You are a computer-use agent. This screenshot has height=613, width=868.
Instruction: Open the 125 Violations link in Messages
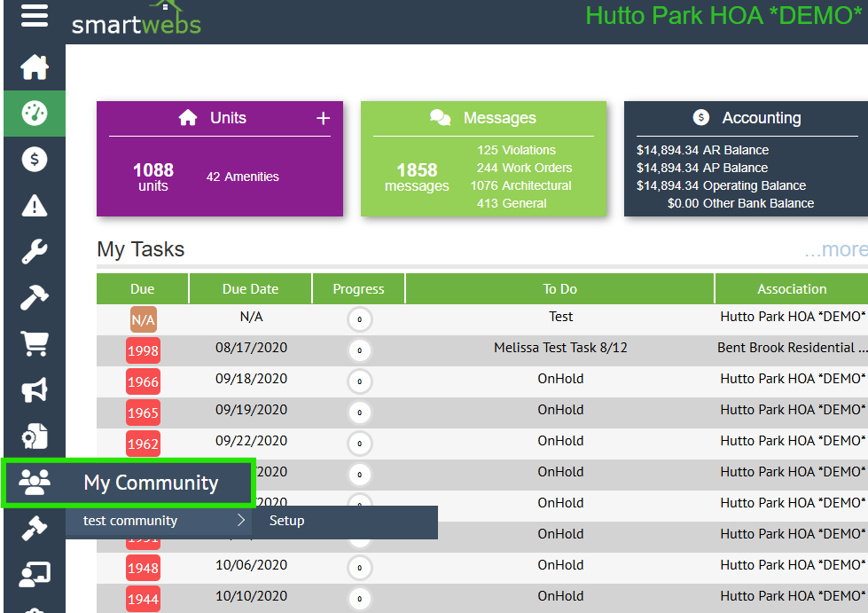(x=516, y=150)
